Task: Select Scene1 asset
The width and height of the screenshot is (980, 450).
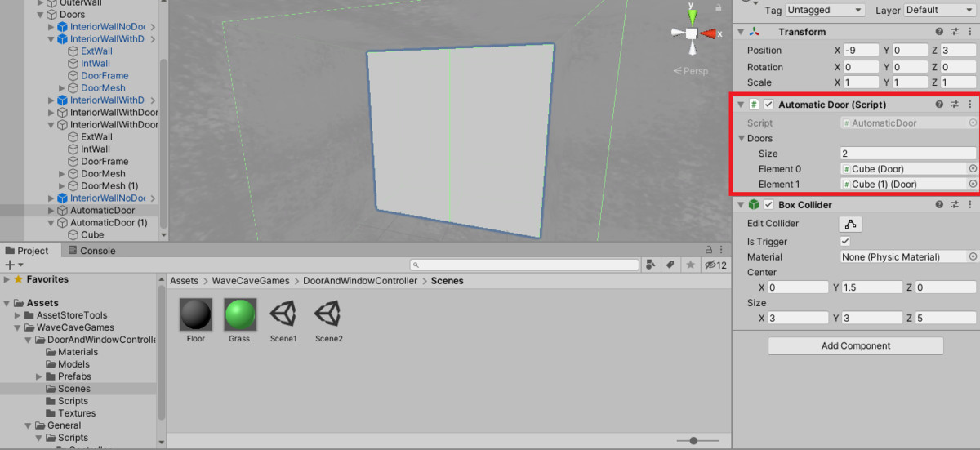Action: tap(283, 320)
